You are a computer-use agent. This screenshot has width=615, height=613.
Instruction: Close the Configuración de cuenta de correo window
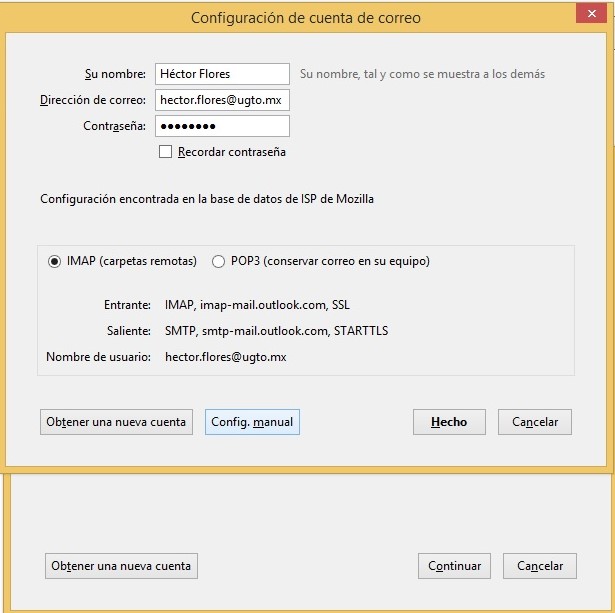point(589,14)
